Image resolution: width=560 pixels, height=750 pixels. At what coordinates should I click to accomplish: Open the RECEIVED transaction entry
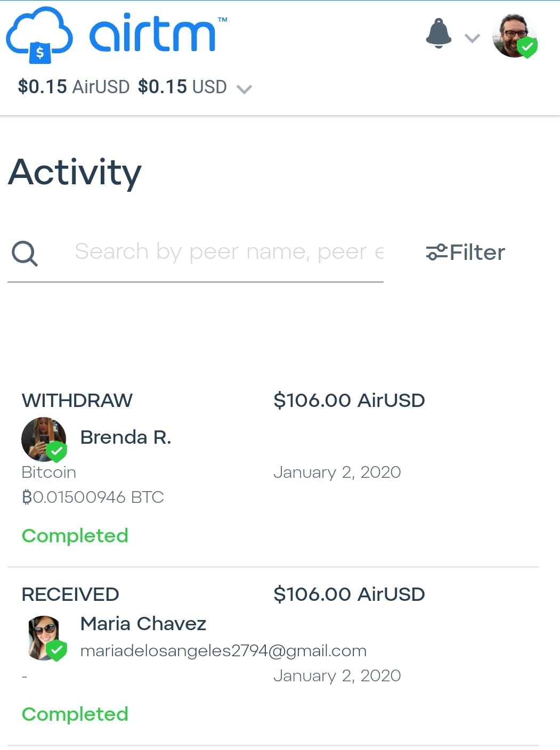70,594
